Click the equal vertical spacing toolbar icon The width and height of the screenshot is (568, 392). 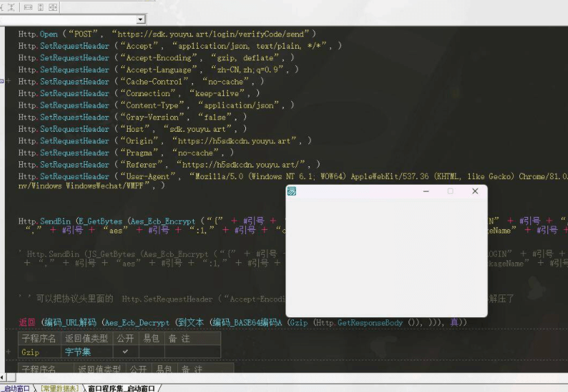[x=11, y=8]
